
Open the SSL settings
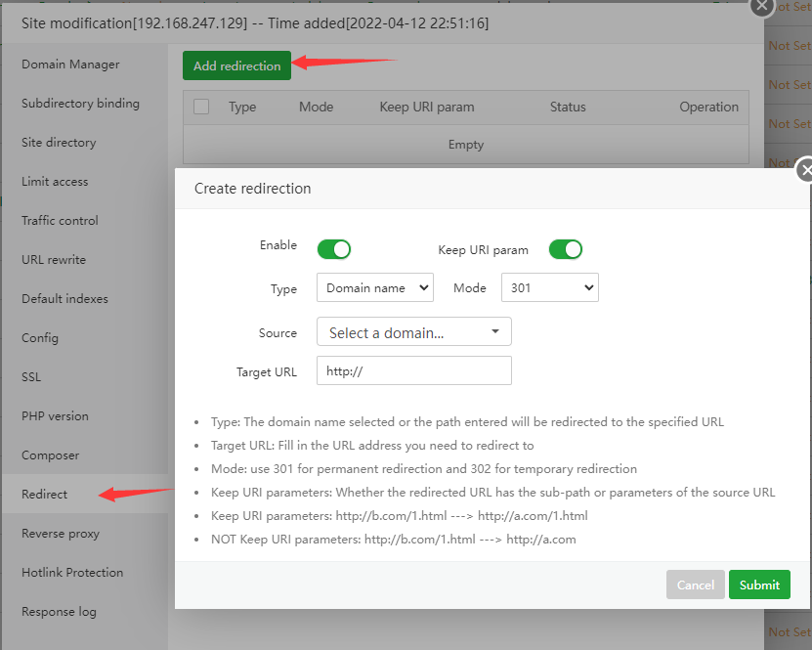click(x=31, y=376)
